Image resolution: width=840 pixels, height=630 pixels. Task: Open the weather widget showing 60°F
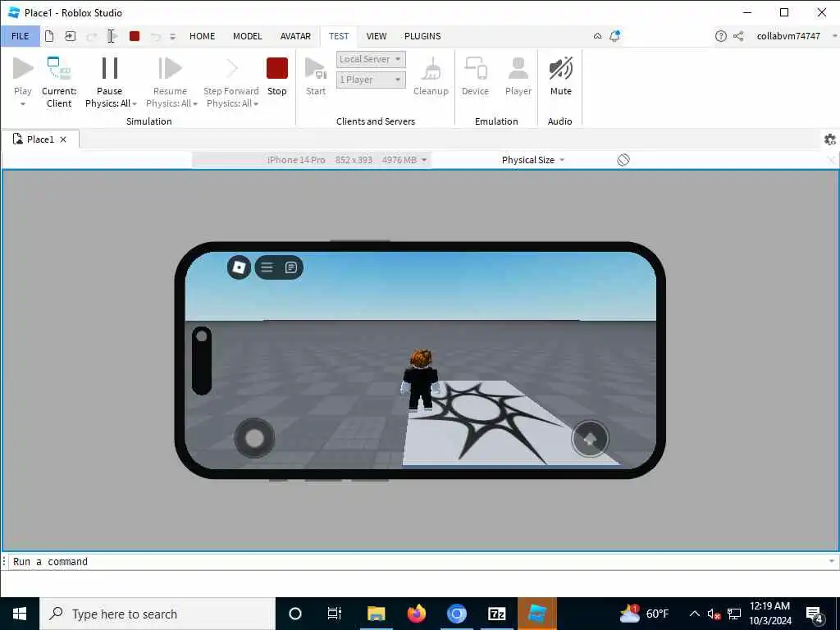644,614
